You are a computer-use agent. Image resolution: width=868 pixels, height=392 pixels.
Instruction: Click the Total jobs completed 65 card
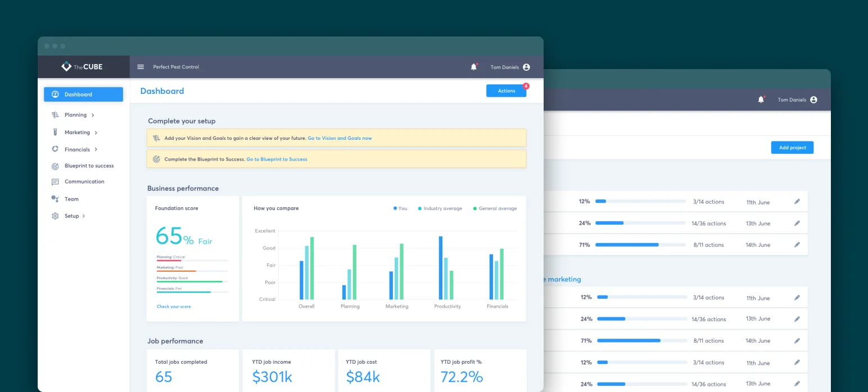pos(193,371)
